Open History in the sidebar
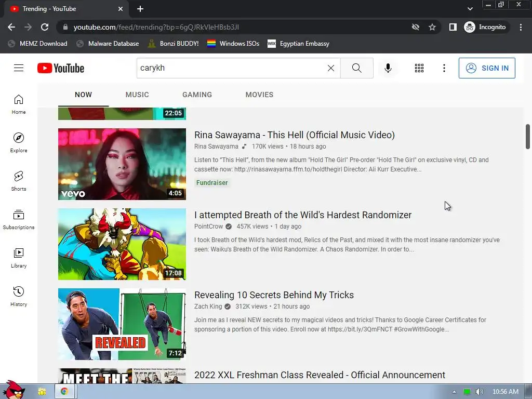Viewport: 532px width, 399px height. [x=19, y=297]
